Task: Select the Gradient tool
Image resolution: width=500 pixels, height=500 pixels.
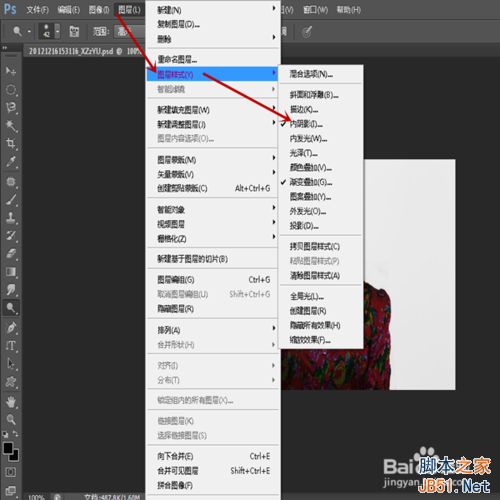Action: click(11, 272)
